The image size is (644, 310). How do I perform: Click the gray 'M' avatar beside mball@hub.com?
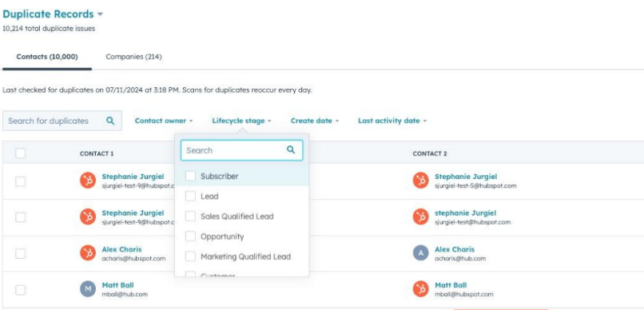[x=88, y=289]
